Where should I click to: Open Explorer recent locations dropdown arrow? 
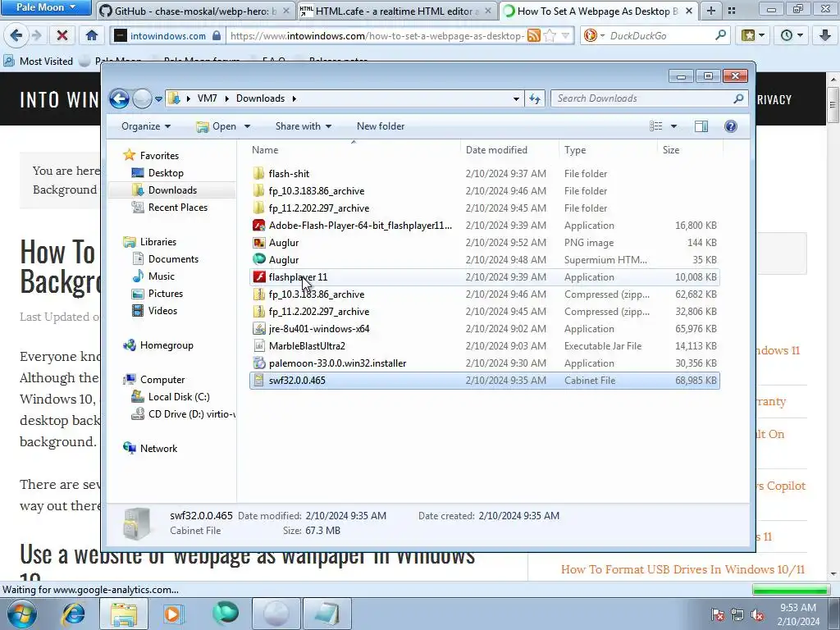click(x=158, y=99)
